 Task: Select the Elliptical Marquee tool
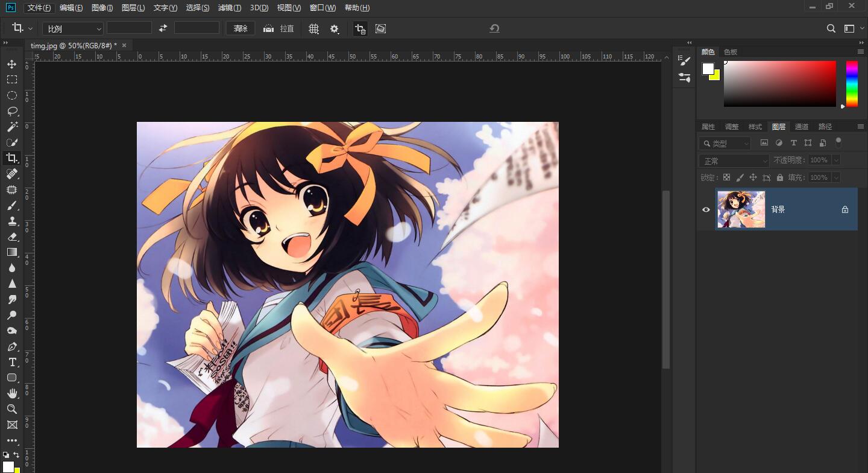(x=11, y=95)
